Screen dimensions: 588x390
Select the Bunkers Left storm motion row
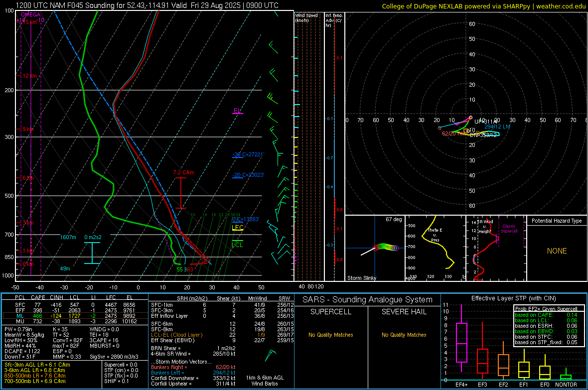(193, 373)
